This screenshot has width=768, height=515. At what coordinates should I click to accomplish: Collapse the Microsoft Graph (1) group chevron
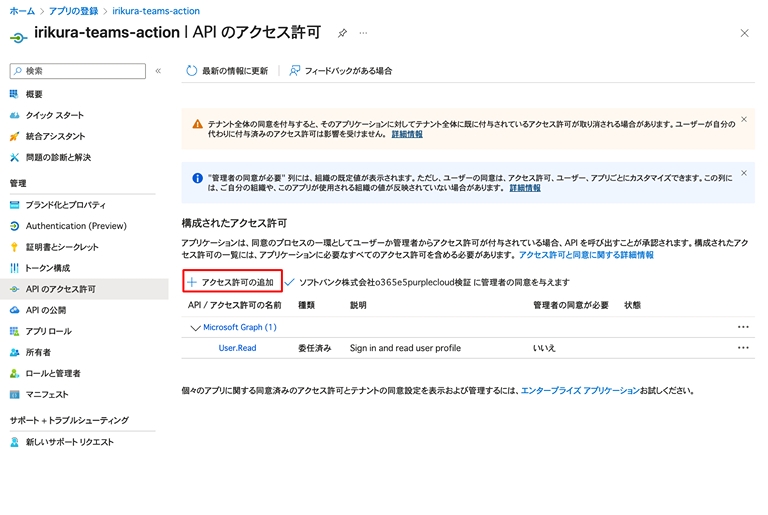click(195, 327)
